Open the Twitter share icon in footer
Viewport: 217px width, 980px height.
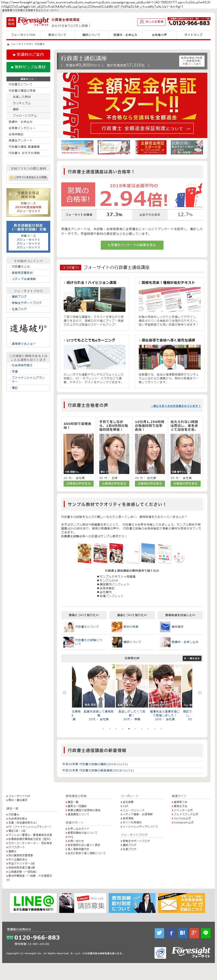pos(159,932)
